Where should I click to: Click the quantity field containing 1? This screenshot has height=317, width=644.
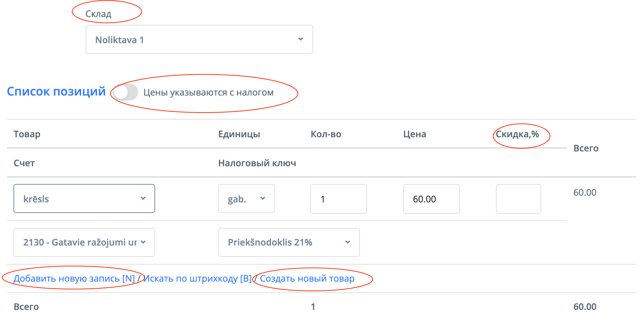pos(338,199)
